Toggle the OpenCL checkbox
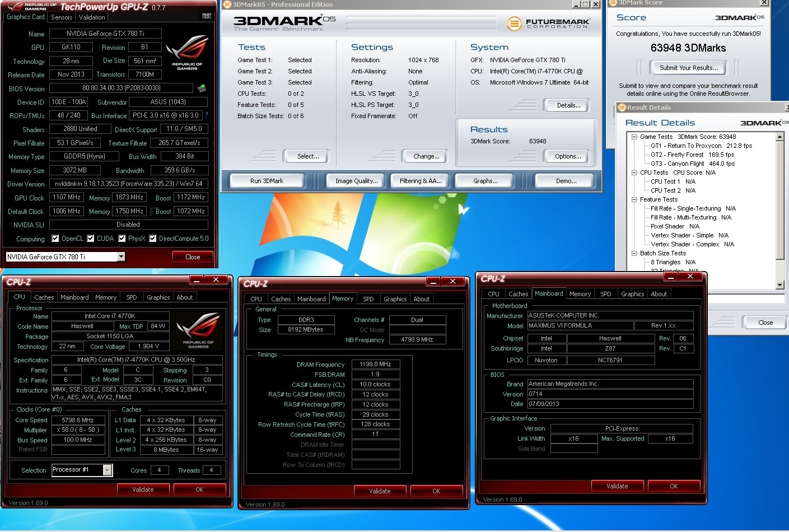Viewport: 789px width, 532px height. coord(55,238)
